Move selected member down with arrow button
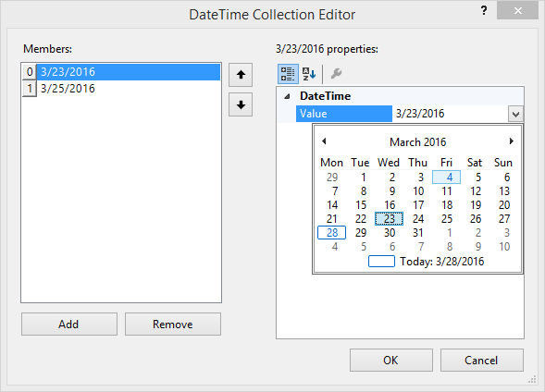 point(241,104)
